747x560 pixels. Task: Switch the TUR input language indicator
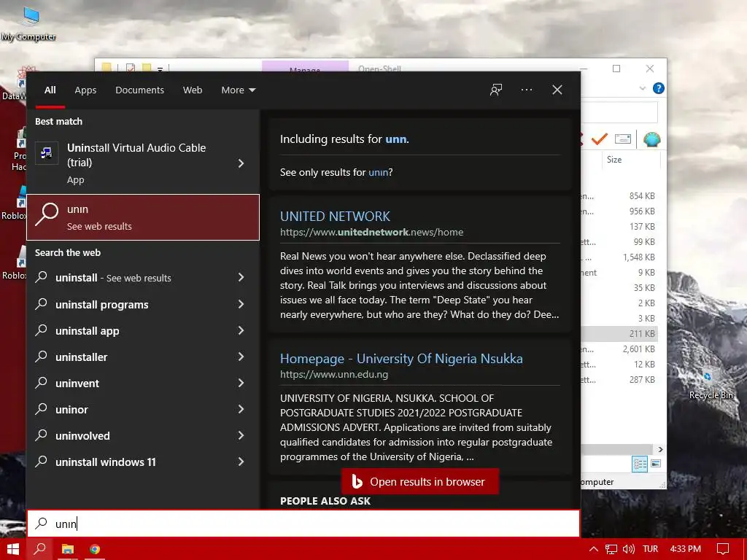[650, 549]
